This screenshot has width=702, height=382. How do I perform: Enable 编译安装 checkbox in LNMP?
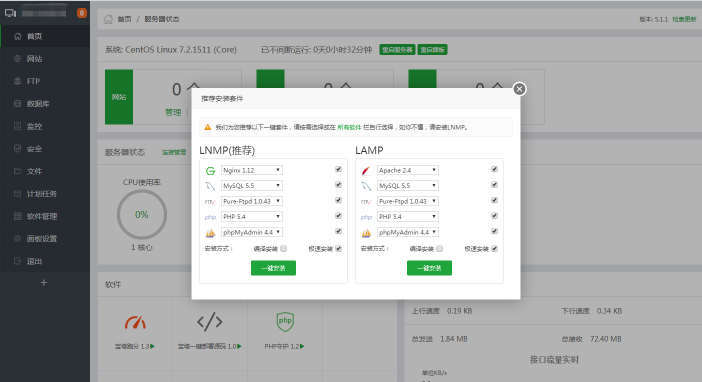tap(284, 249)
